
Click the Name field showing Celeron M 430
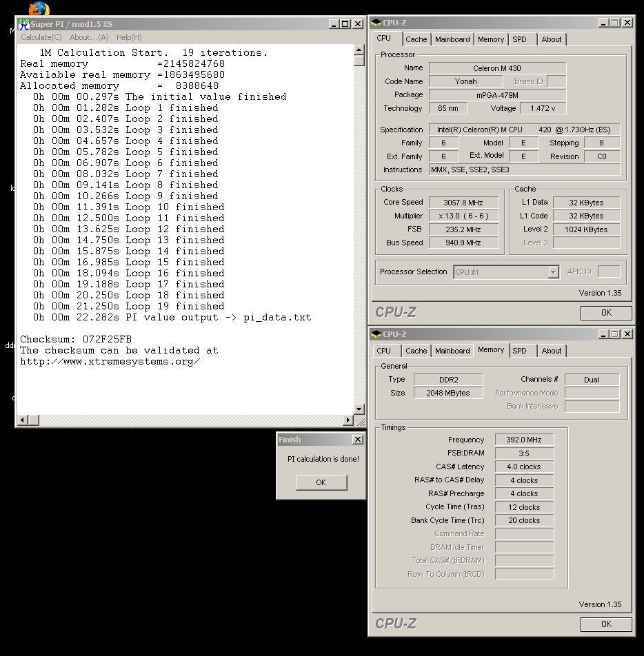[497, 68]
